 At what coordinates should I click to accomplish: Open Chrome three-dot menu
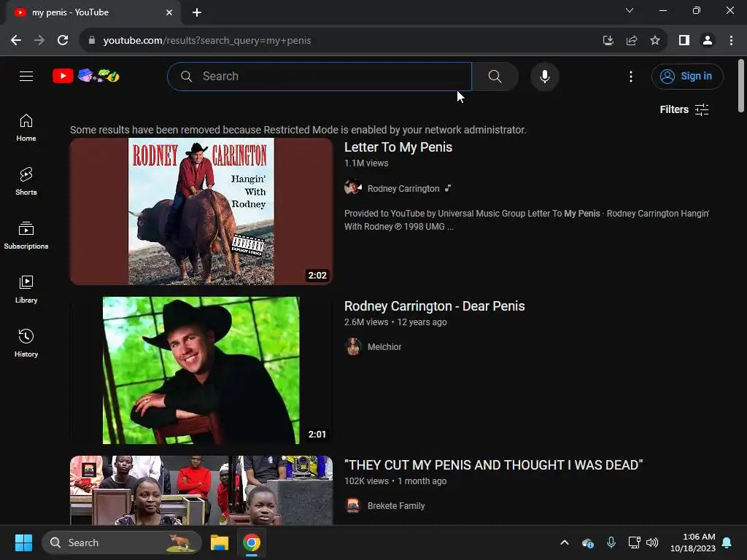click(x=731, y=41)
